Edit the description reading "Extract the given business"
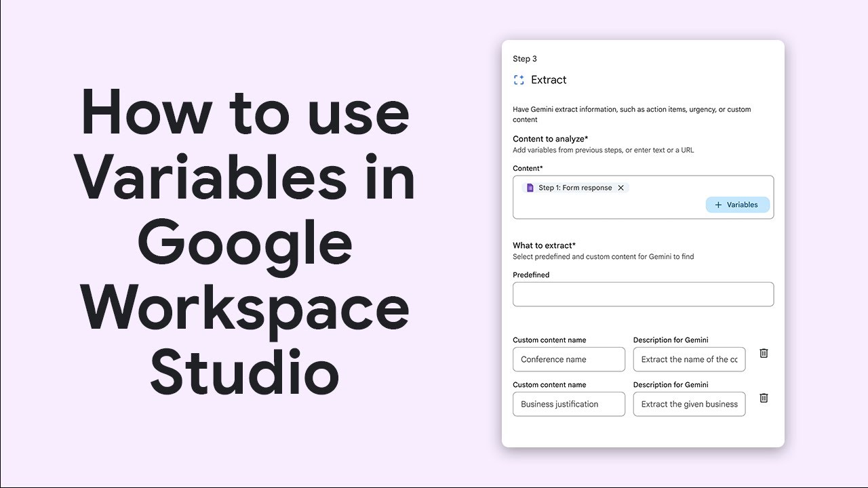 point(689,404)
